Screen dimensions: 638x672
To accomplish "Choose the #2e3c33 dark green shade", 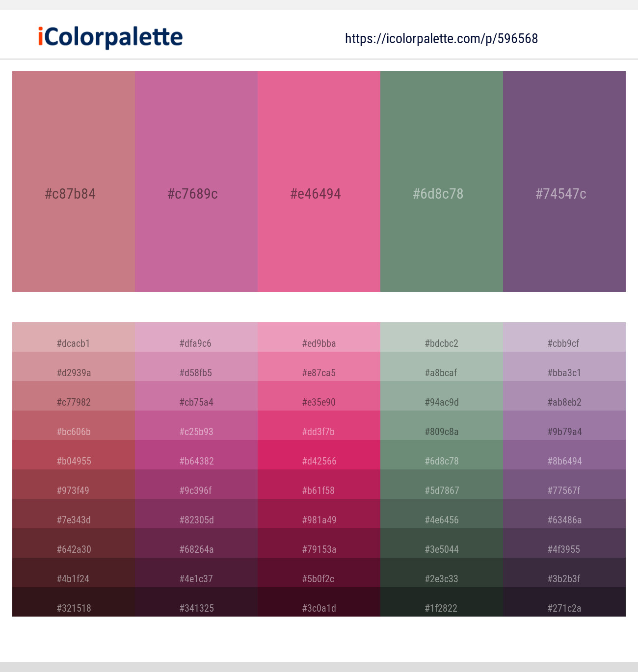I will pyautogui.click(x=442, y=573).
